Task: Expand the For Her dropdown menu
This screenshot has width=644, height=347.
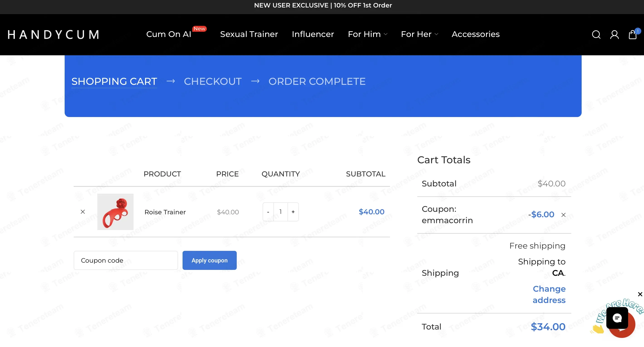Action: click(420, 34)
